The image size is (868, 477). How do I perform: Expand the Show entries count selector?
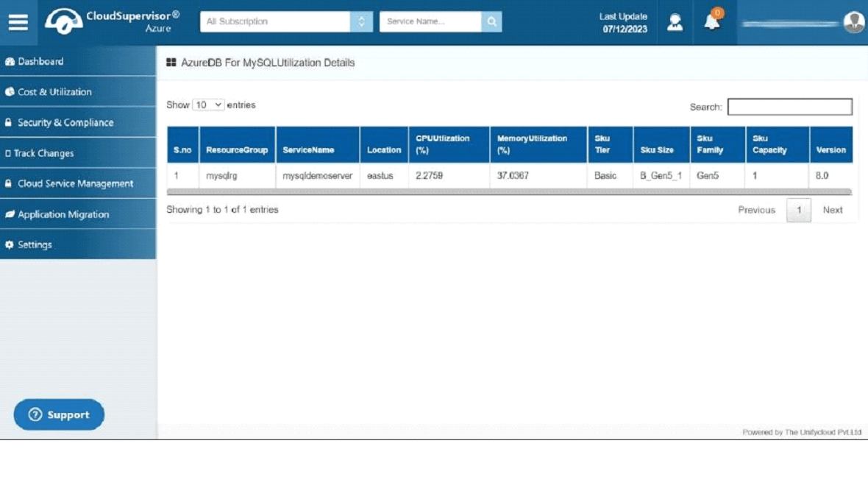click(208, 105)
